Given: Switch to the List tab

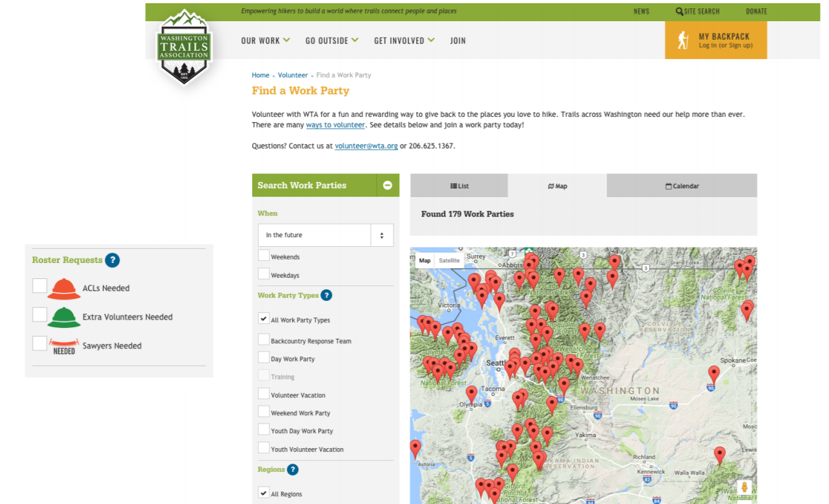Looking at the screenshot, I should point(459,186).
